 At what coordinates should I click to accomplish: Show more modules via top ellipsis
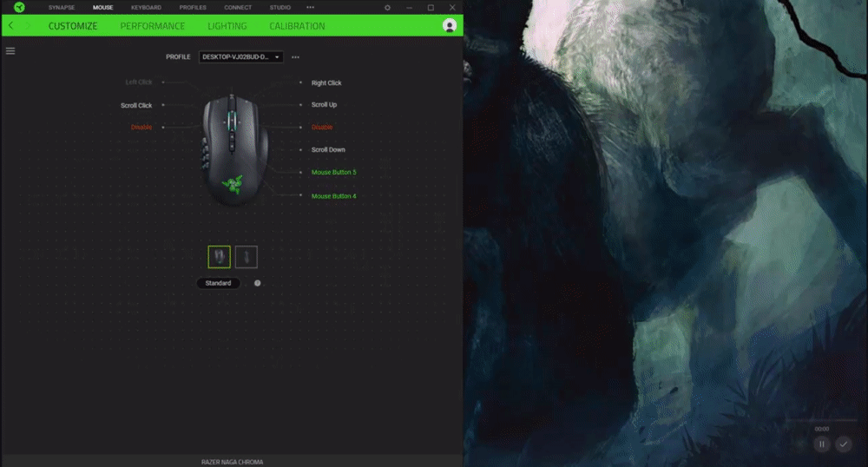(x=310, y=8)
